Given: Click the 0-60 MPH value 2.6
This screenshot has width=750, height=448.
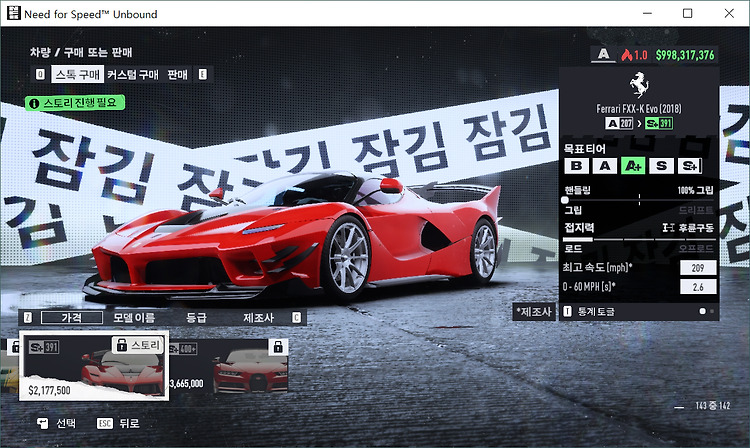Looking at the screenshot, I should (x=698, y=287).
